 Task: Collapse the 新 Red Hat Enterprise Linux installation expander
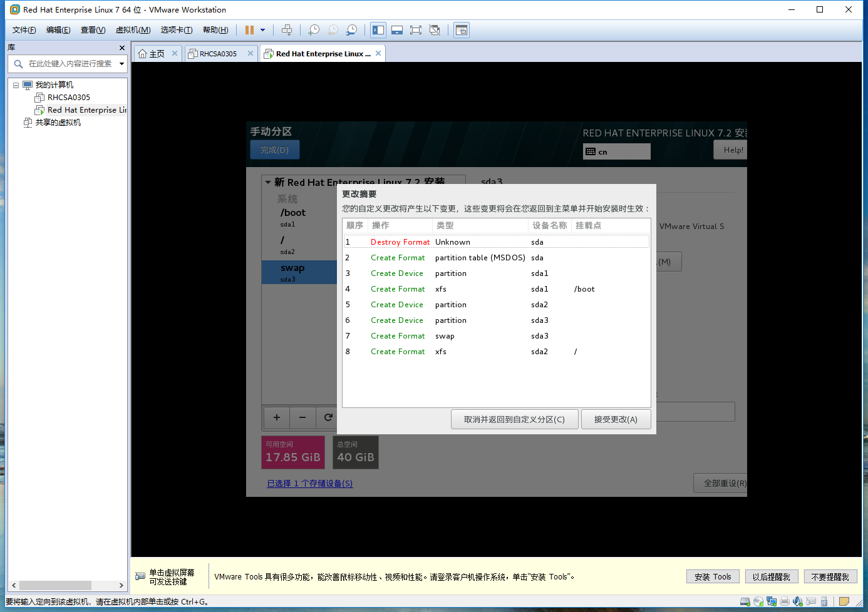tap(268, 183)
